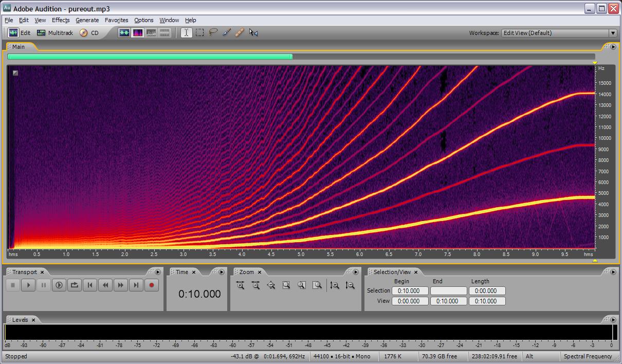Open the Workspace dropdown
This screenshot has width=622, height=364.
click(559, 33)
